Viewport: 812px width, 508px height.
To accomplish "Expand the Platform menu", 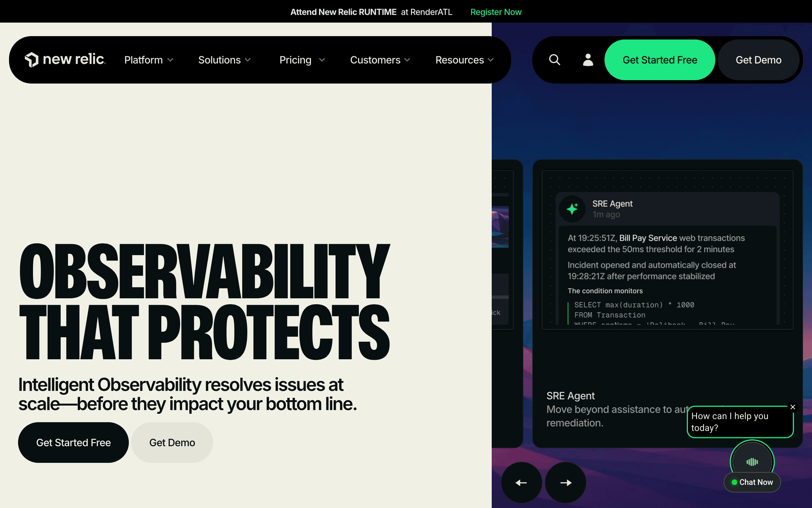I will click(149, 60).
